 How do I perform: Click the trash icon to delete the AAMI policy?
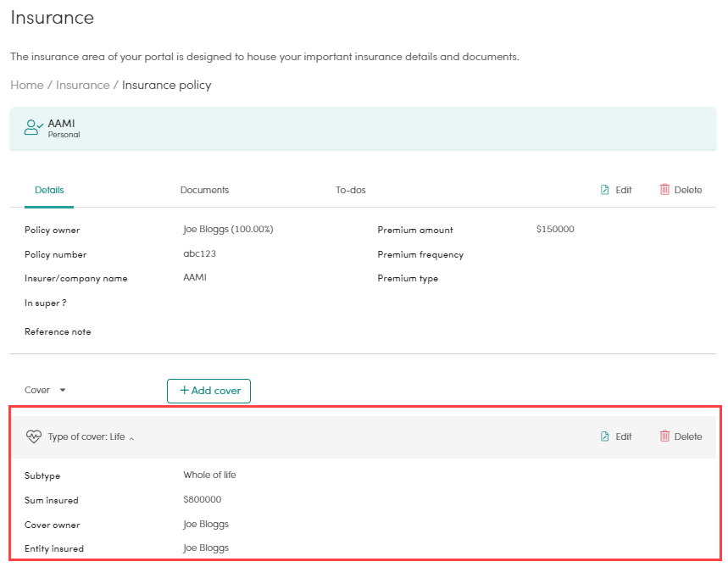[x=664, y=190]
